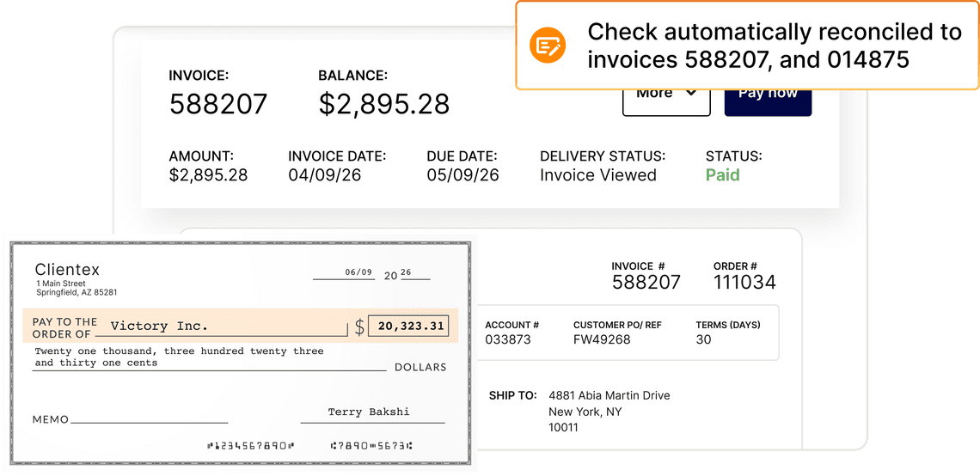The image size is (980, 476).
Task: Click the reconciliation notification message text
Action: (x=774, y=46)
